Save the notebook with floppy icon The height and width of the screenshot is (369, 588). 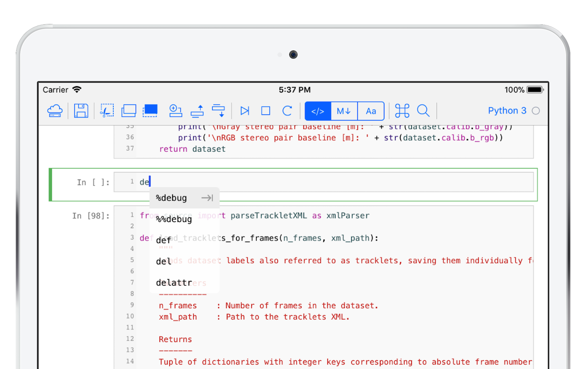pos(81,111)
